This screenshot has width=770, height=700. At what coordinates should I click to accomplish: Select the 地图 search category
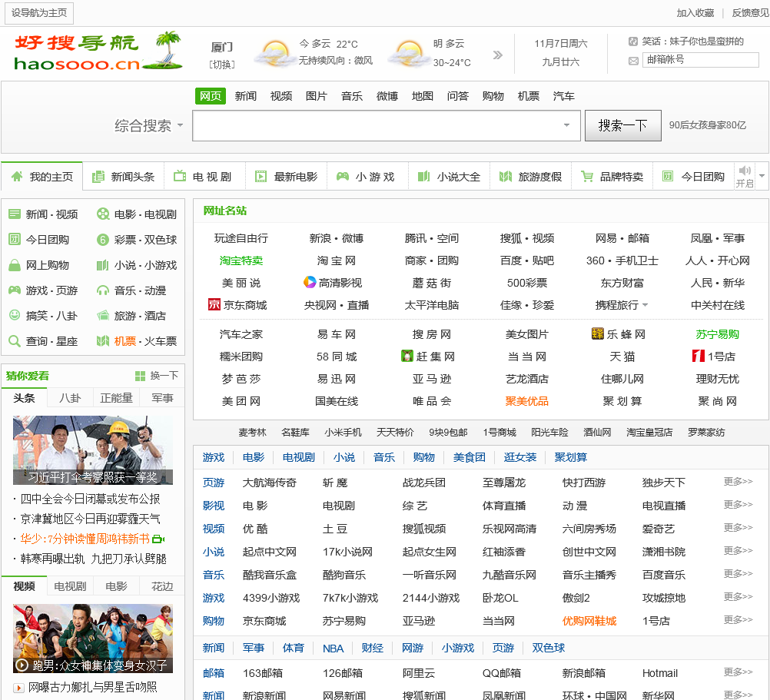tap(423, 96)
